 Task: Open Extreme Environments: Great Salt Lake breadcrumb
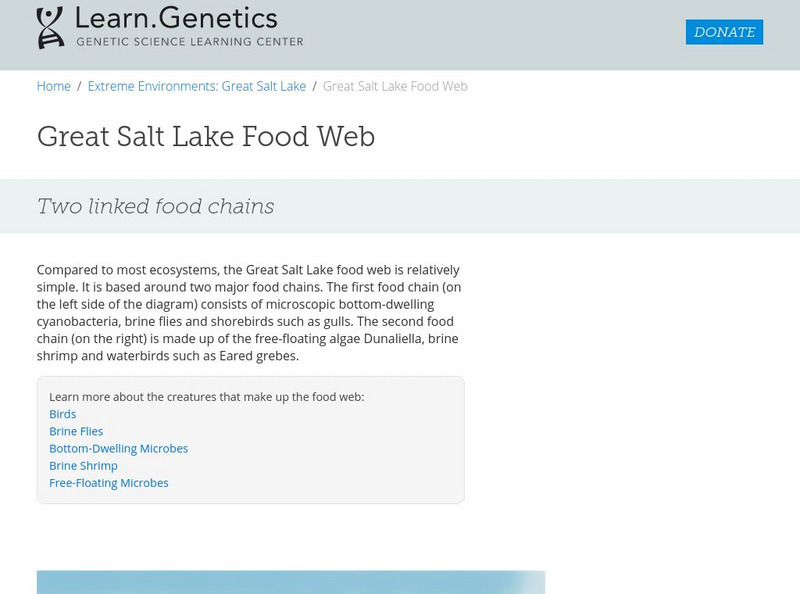coord(197,86)
